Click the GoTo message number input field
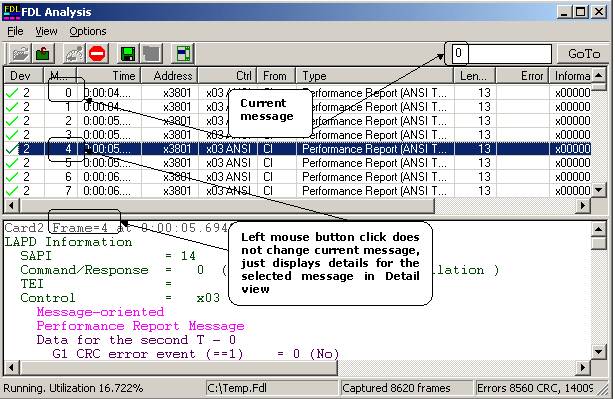 pyautogui.click(x=502, y=53)
